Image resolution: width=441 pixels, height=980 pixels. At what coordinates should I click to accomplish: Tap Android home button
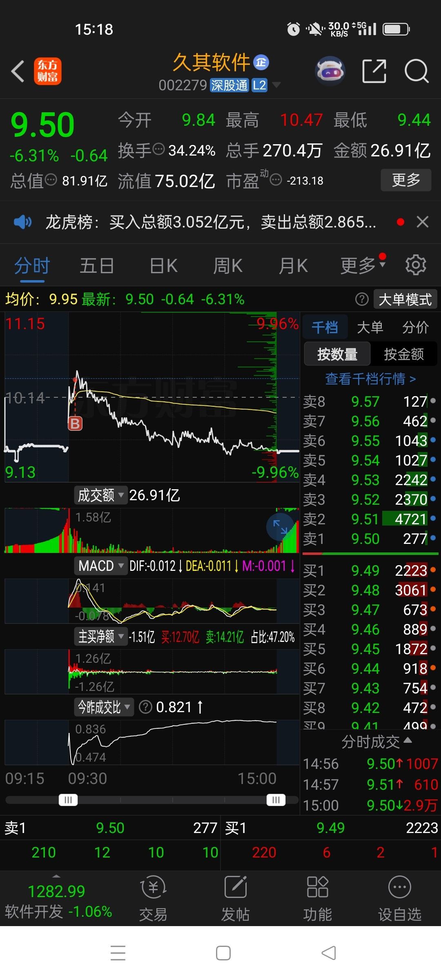[x=223, y=953]
